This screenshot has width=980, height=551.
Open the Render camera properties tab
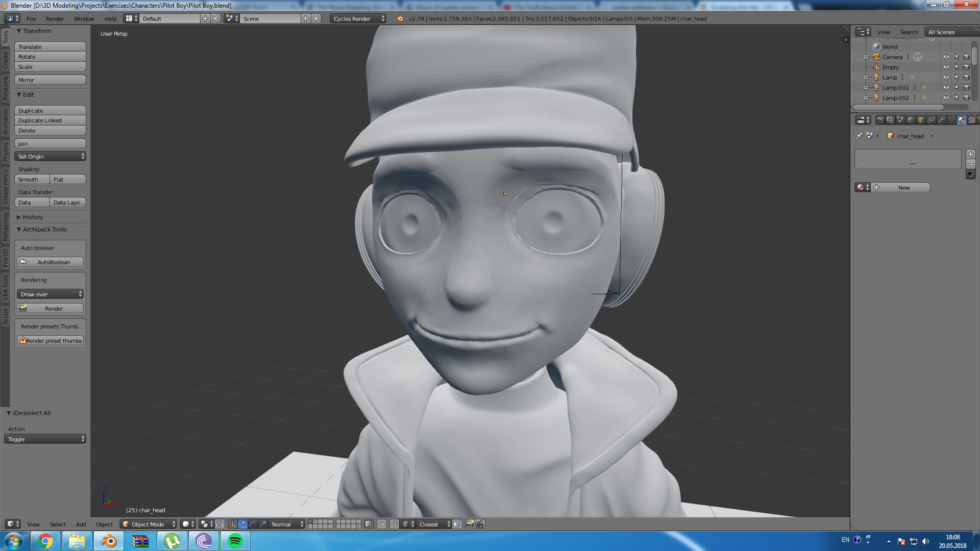[x=880, y=120]
